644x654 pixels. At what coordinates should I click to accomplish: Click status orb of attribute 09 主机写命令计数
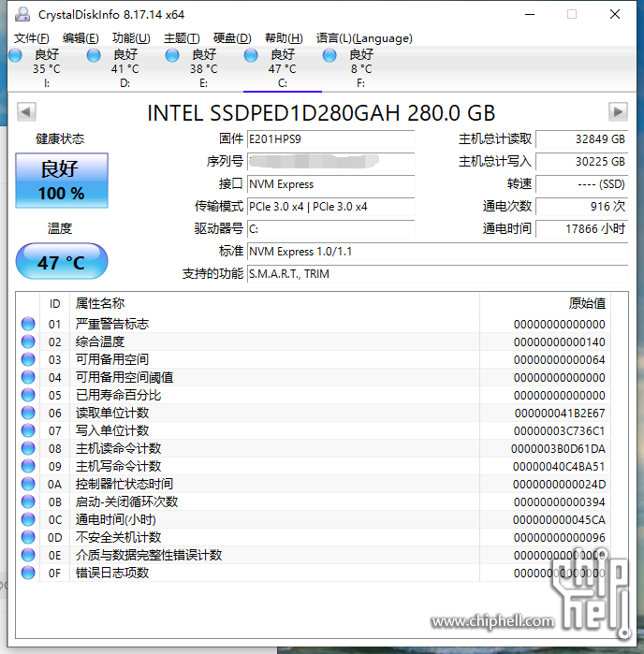(28, 466)
